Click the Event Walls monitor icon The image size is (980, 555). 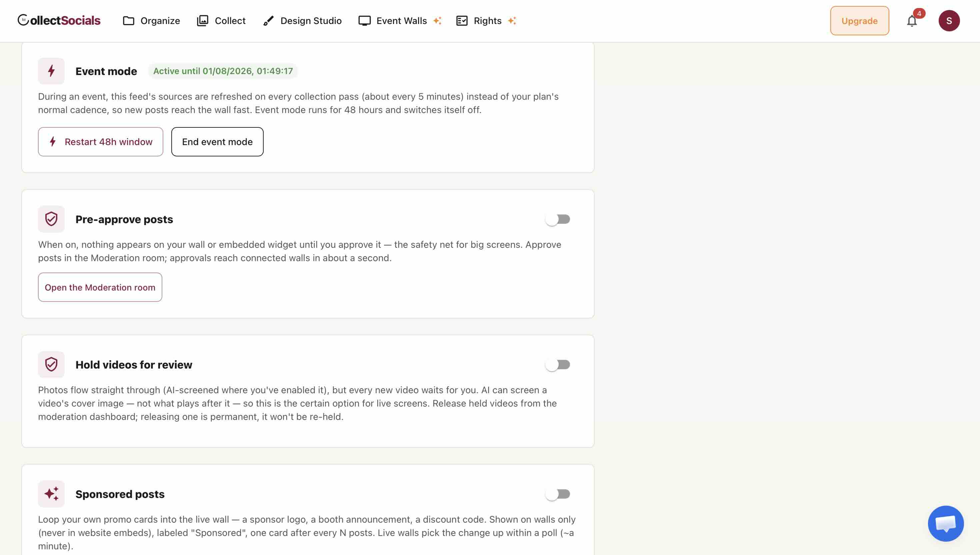coord(365,21)
